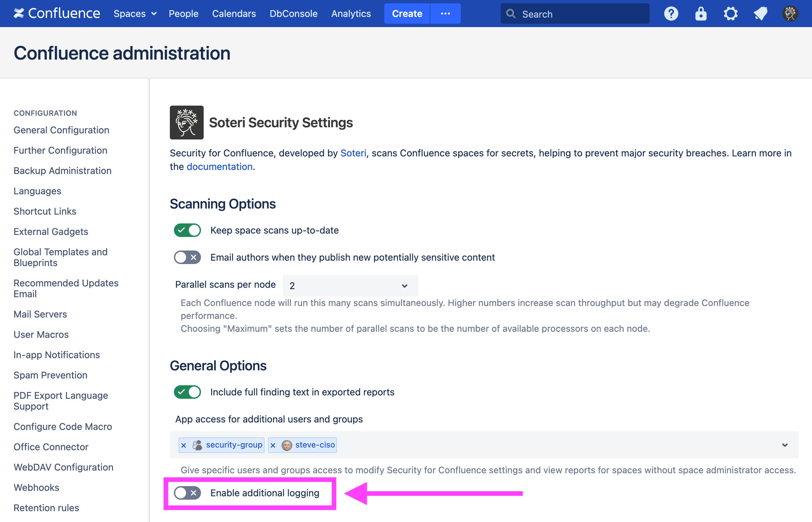This screenshot has height=522, width=812.
Task: Remove security-group from app access
Action: (183, 445)
